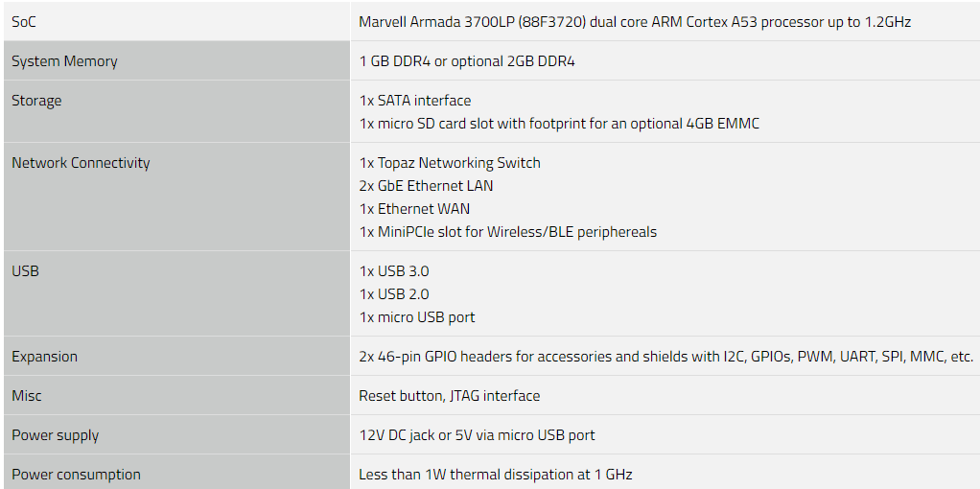Click the Expansion row label
Viewport: 980px width, 489px height.
44,357
